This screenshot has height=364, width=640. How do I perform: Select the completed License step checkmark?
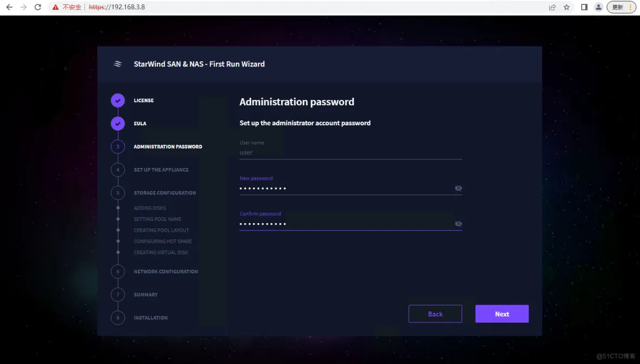(x=117, y=100)
